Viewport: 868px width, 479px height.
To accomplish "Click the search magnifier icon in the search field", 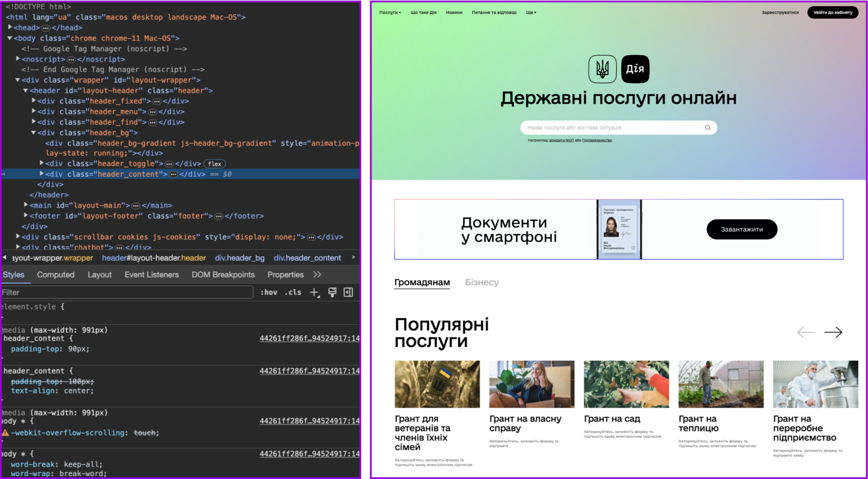I will click(x=707, y=128).
